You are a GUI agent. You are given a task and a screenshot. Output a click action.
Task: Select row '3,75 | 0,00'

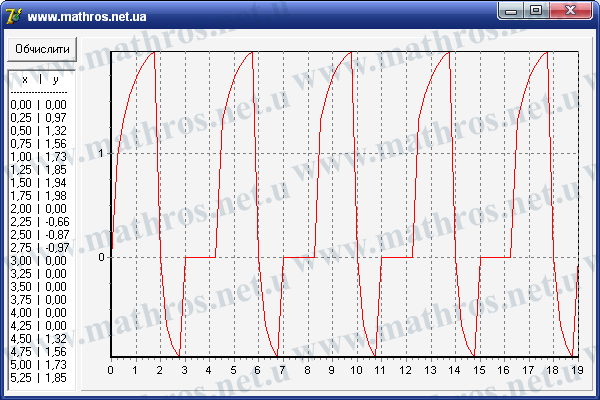tap(39, 300)
